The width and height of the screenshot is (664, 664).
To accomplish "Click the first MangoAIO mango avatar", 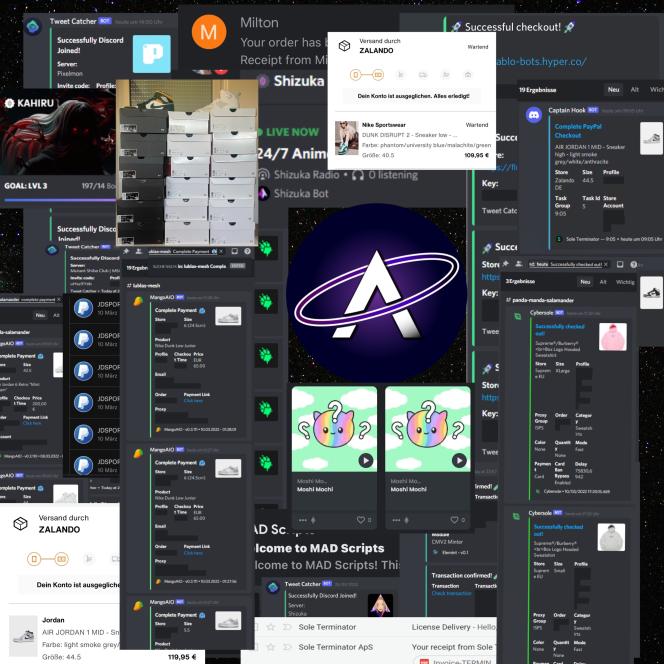I will click(138, 301).
